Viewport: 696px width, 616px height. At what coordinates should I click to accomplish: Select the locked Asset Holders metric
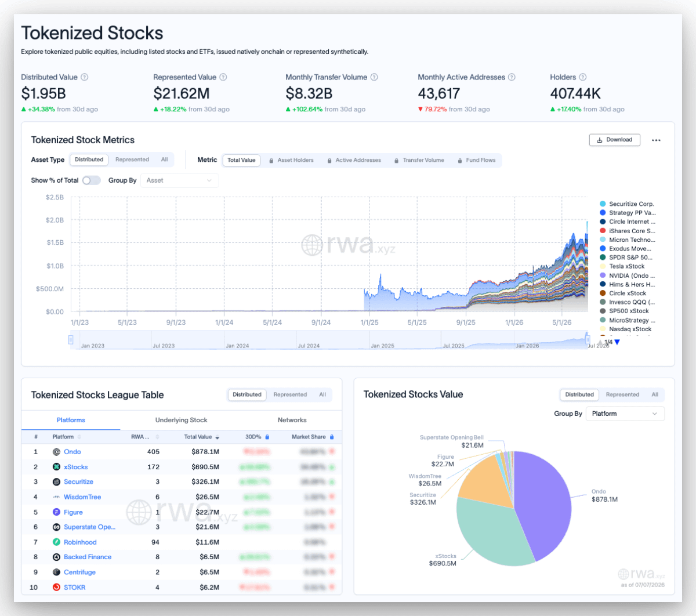pyautogui.click(x=292, y=160)
